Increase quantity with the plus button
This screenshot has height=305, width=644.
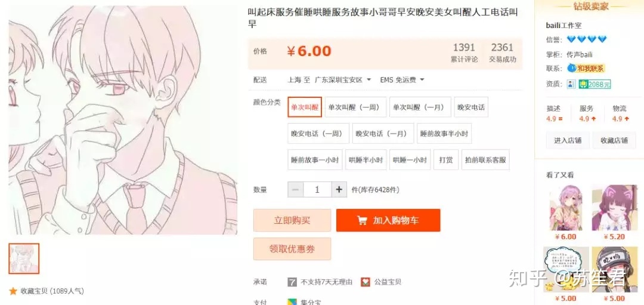339,189
